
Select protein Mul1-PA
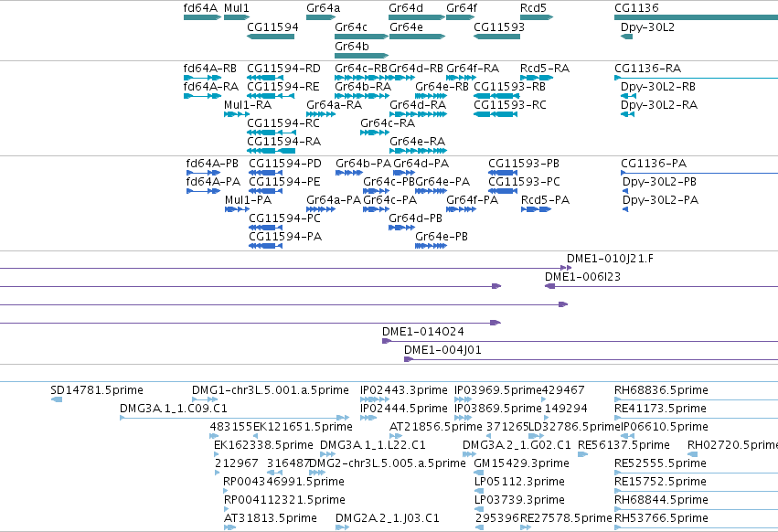click(237, 209)
